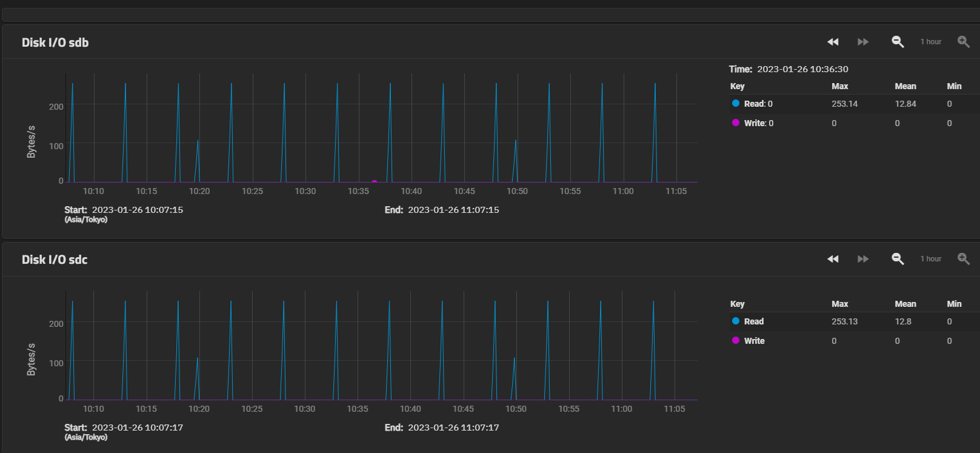Step back in time on Disk I/O sdb
This screenshot has height=453, width=980.
[833, 42]
